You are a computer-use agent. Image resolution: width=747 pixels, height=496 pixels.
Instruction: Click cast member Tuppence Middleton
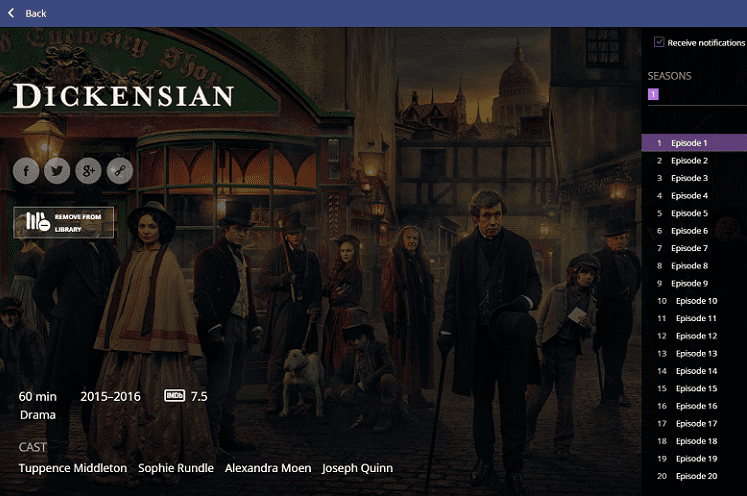[73, 468]
